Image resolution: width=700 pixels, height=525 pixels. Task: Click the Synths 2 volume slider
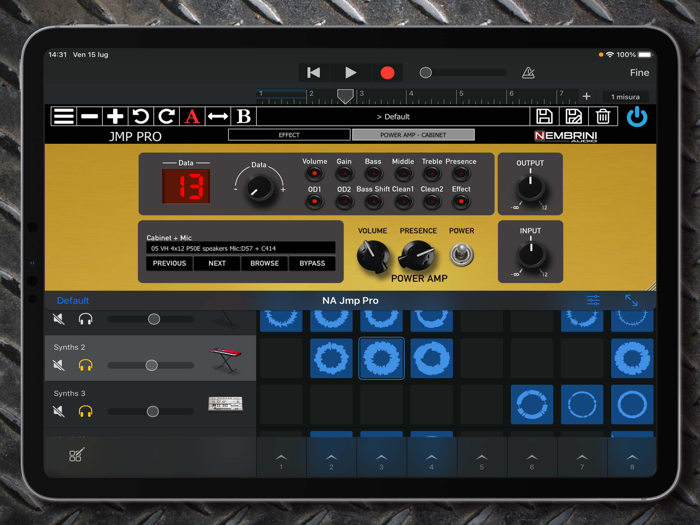151,365
